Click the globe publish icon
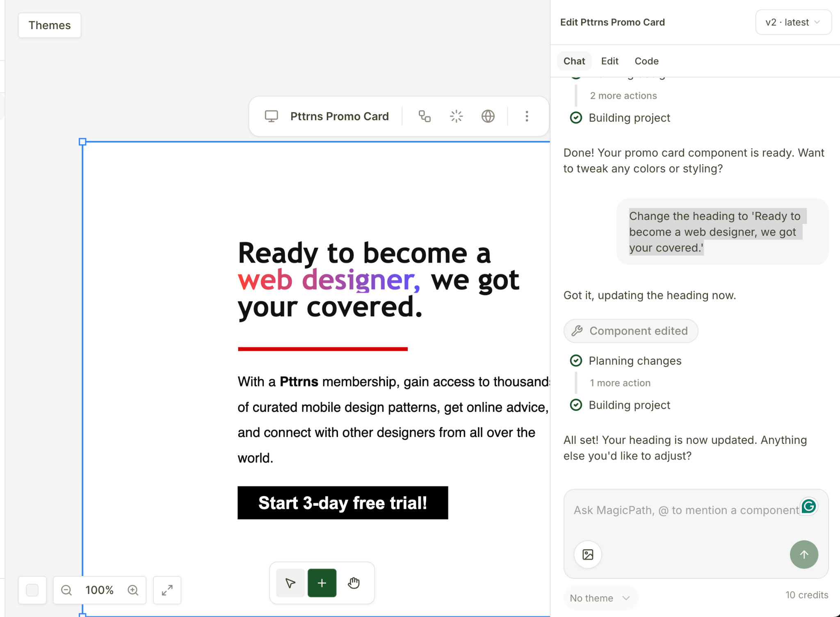 [488, 117]
